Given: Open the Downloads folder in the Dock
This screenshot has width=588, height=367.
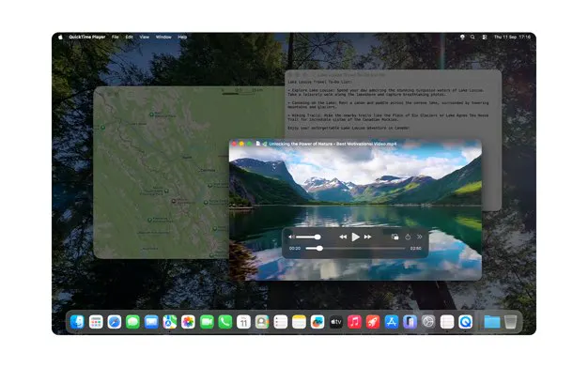Looking at the screenshot, I should click(491, 322).
